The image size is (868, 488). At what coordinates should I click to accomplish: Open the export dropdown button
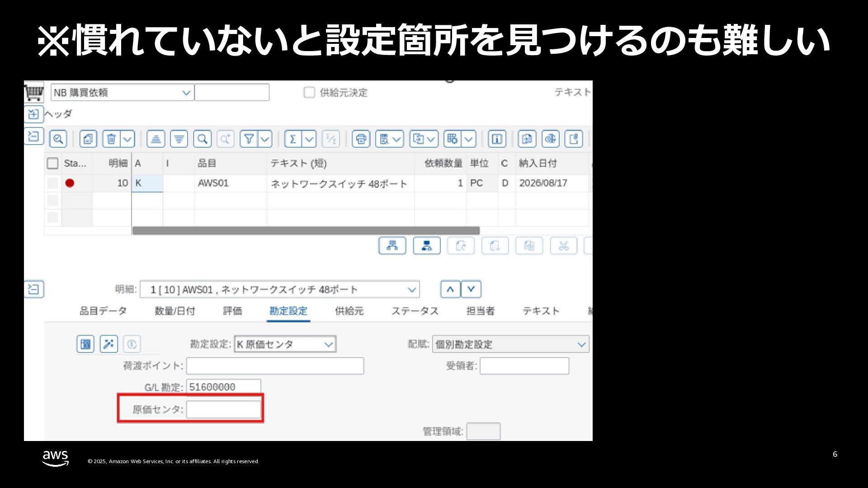pyautogui.click(x=424, y=139)
